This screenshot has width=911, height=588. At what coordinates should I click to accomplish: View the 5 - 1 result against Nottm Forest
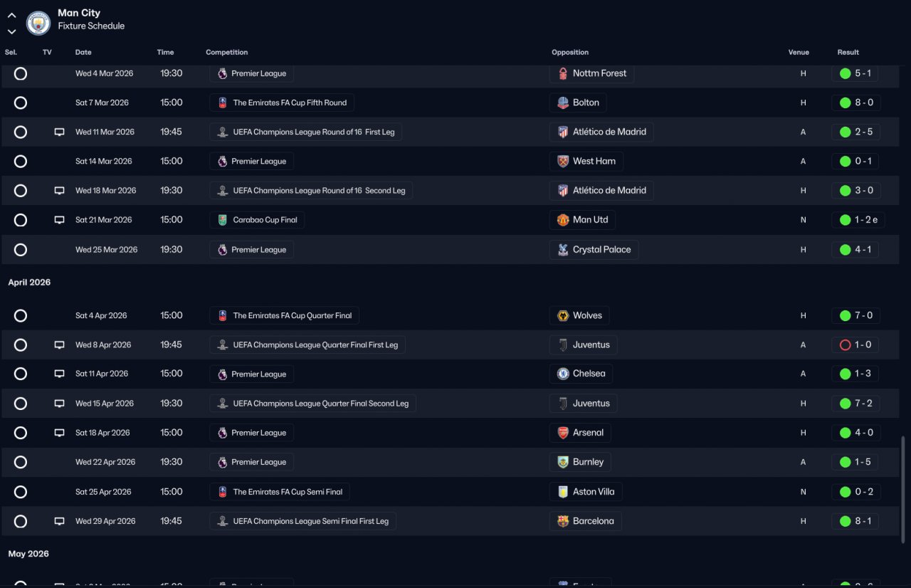pyautogui.click(x=855, y=73)
